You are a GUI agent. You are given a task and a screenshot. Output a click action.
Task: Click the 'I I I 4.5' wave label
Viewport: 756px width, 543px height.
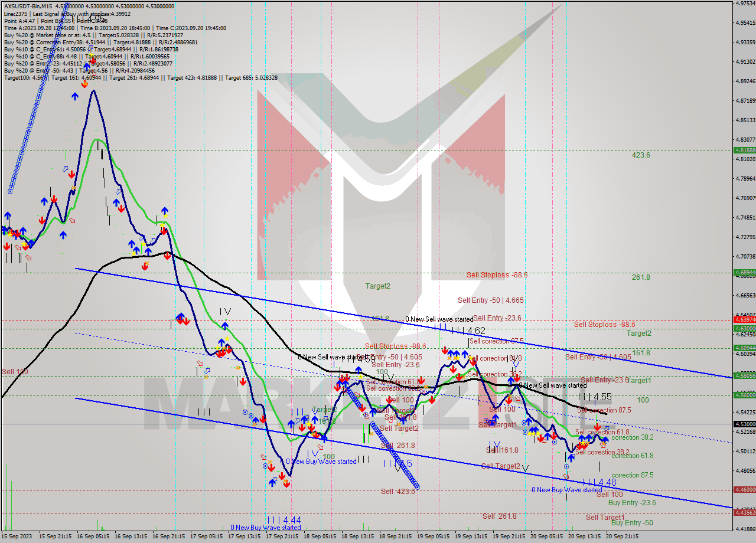397,463
